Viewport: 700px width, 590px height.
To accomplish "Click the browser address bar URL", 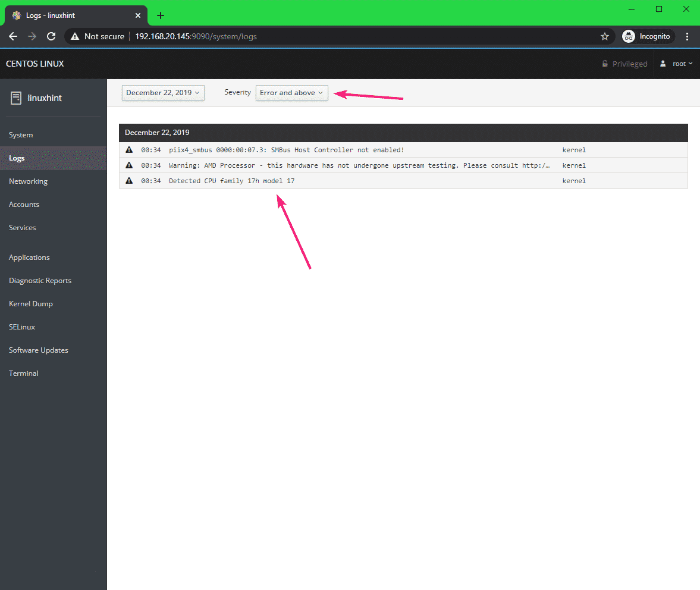I will 196,36.
